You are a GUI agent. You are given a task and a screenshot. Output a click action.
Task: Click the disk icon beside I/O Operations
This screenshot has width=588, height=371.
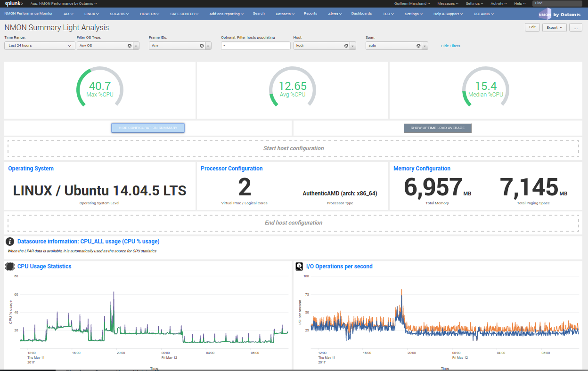coord(299,266)
